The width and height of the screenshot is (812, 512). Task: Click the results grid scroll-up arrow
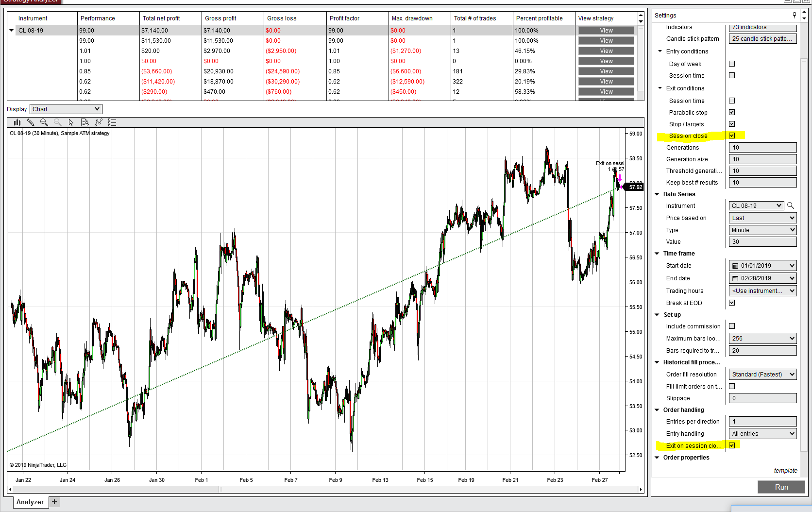point(641,15)
